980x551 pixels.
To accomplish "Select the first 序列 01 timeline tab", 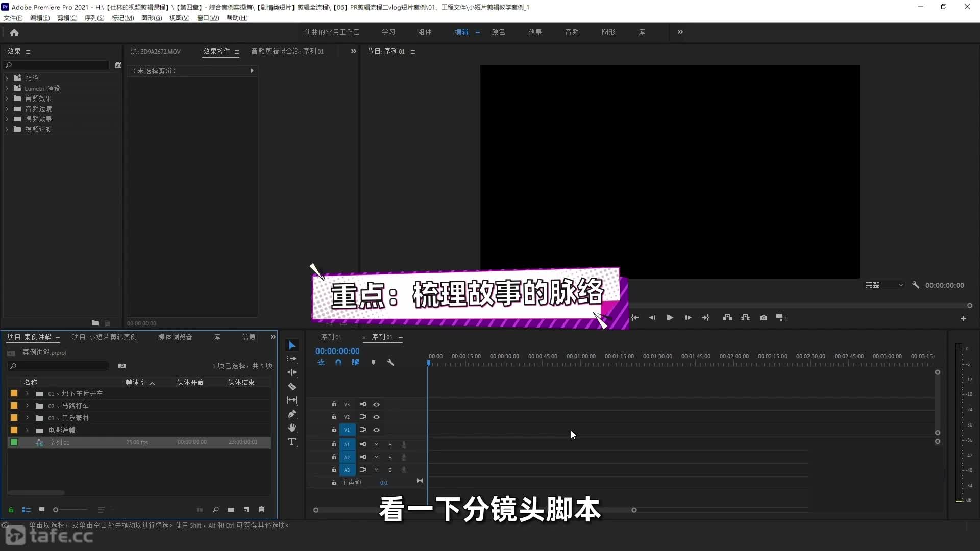I will click(331, 337).
